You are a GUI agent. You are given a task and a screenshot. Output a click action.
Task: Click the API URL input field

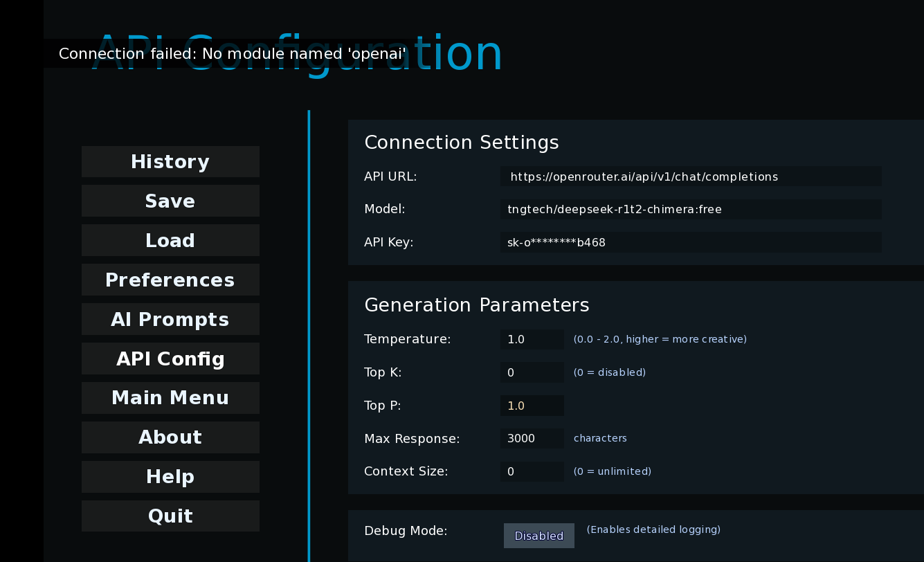pos(691,176)
